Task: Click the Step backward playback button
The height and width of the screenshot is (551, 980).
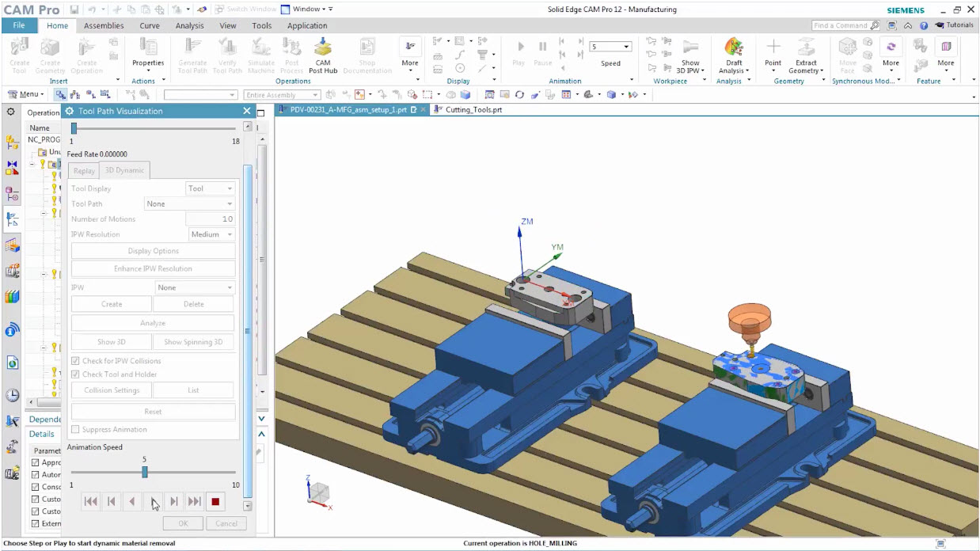Action: [112, 501]
